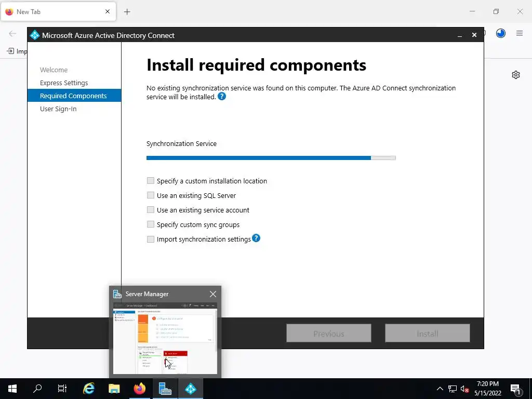532x399 pixels.
Task: Click the Server Manager preview title
Action: [x=147, y=294]
